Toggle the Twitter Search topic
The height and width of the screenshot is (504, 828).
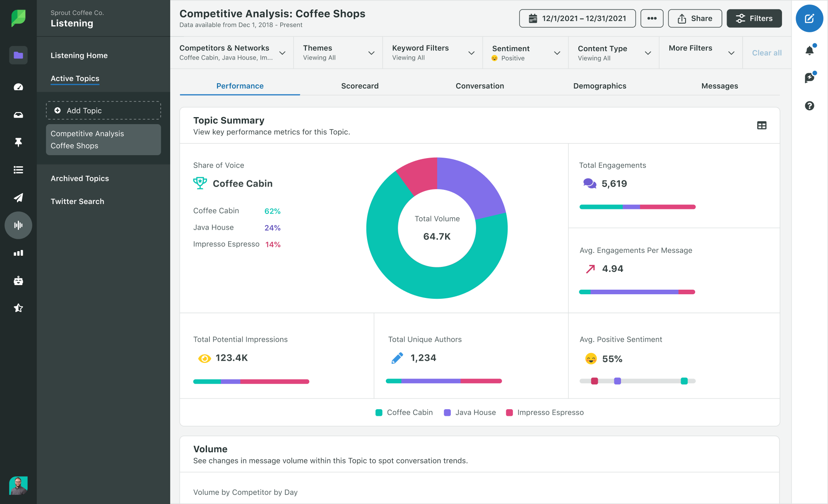click(x=77, y=201)
